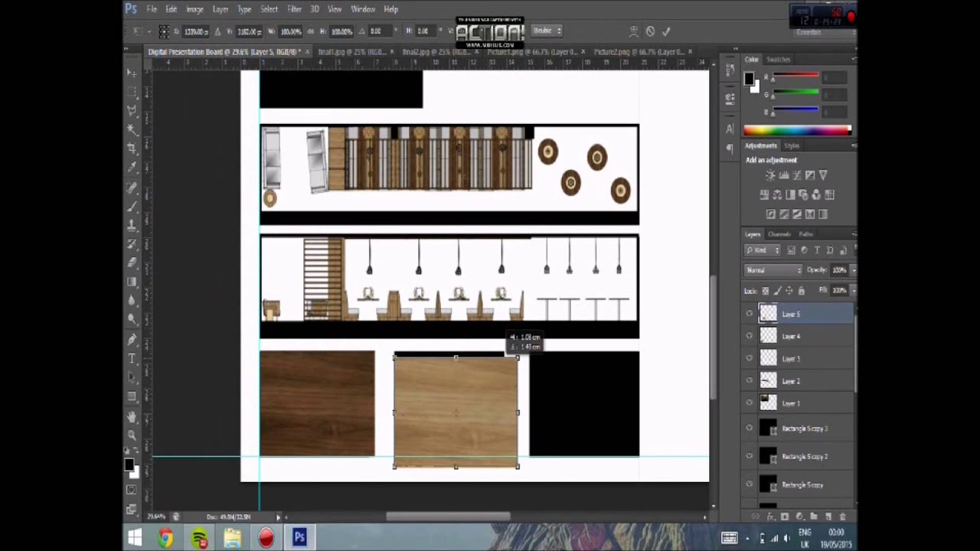Open Paragraph panel icon
The width and height of the screenshot is (980, 551).
point(729,148)
